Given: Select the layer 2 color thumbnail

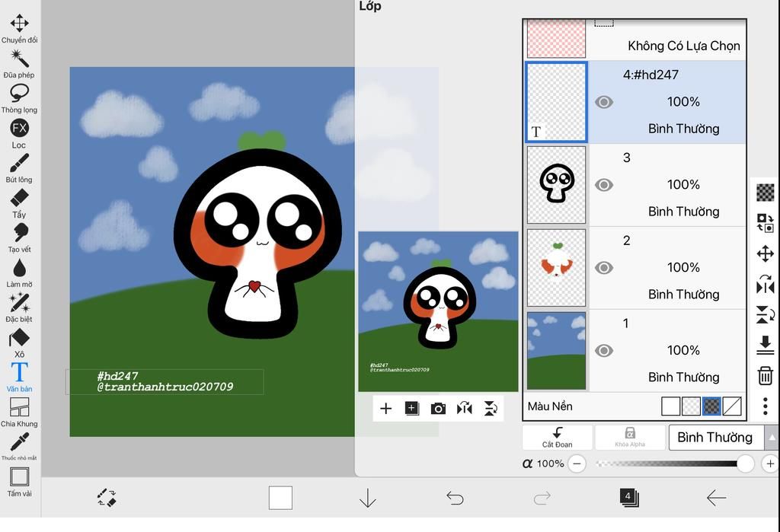Looking at the screenshot, I should (x=556, y=268).
